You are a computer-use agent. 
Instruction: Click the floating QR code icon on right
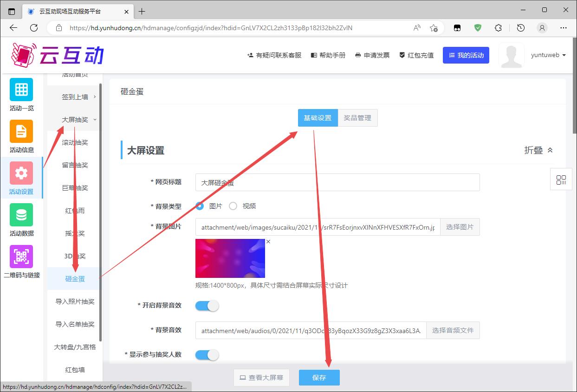point(561,180)
